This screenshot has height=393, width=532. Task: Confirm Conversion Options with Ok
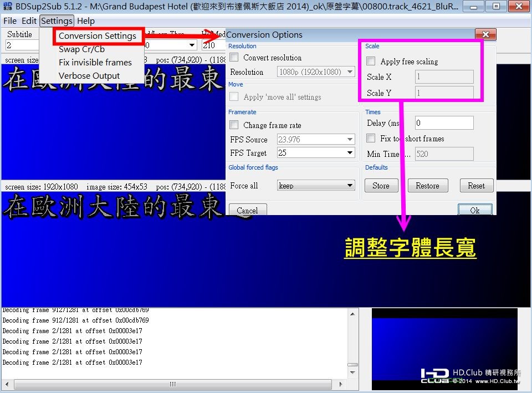475,210
